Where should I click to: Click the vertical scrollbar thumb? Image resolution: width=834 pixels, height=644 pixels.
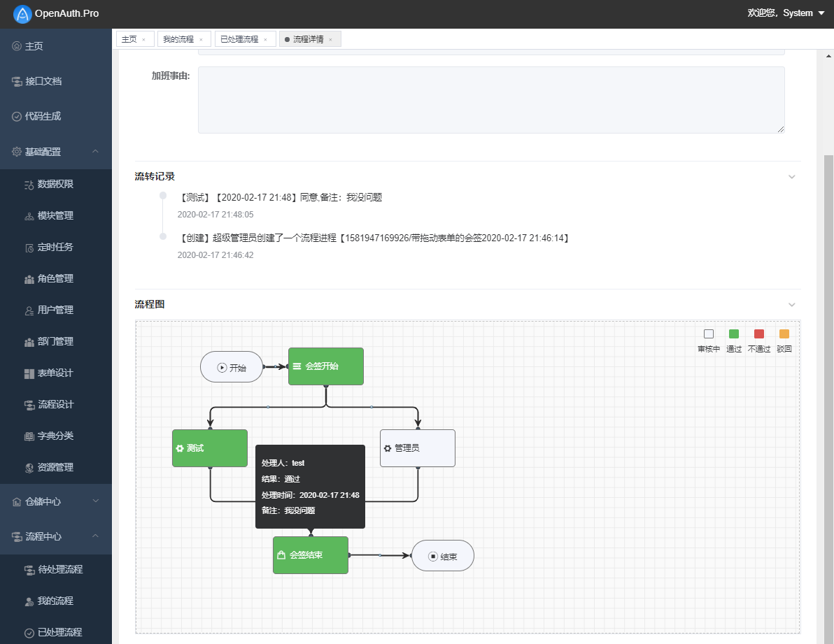coord(828,399)
